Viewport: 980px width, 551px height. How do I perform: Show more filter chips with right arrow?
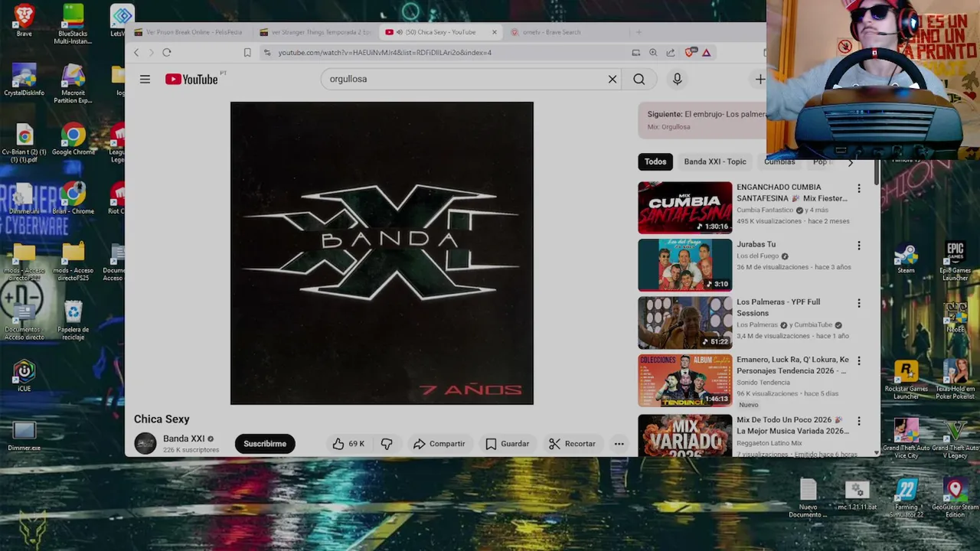pos(850,162)
